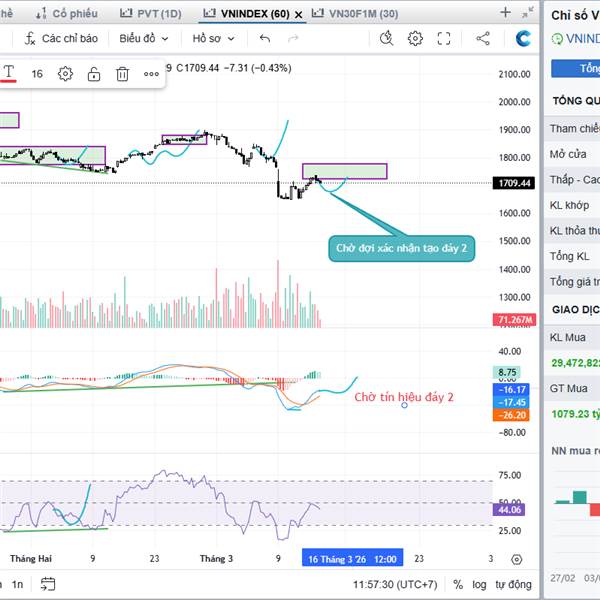Open chart settings gear in top toolbar
Viewport: 600px width, 600px height.
416,38
